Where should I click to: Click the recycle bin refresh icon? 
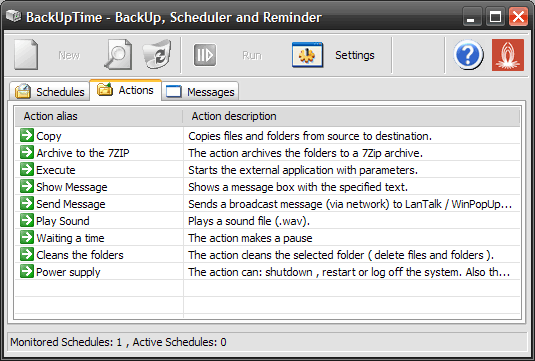point(157,55)
